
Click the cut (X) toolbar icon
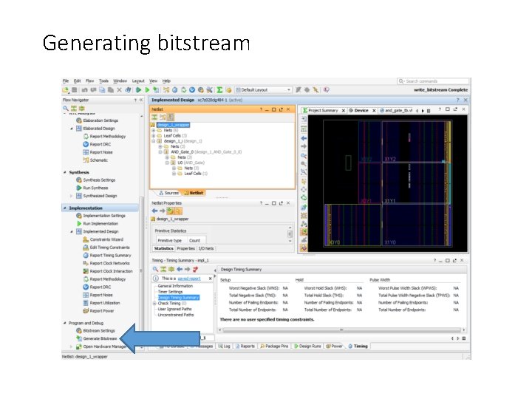119,90
